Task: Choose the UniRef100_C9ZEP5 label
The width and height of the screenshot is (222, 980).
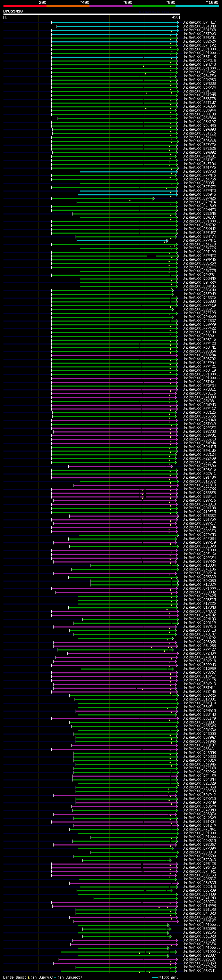Action: point(199,932)
